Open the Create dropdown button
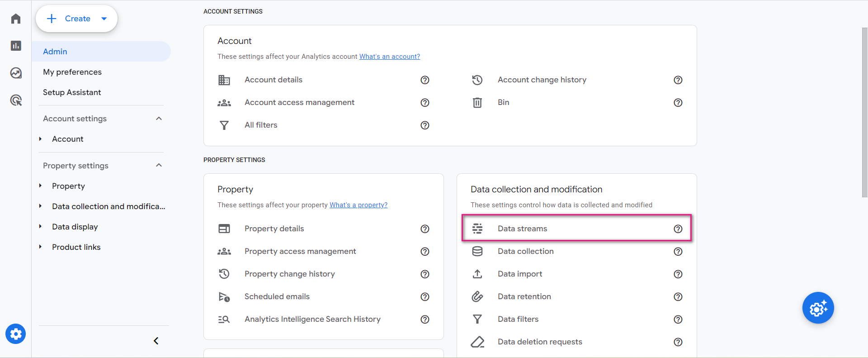This screenshot has width=868, height=358. coord(76,19)
